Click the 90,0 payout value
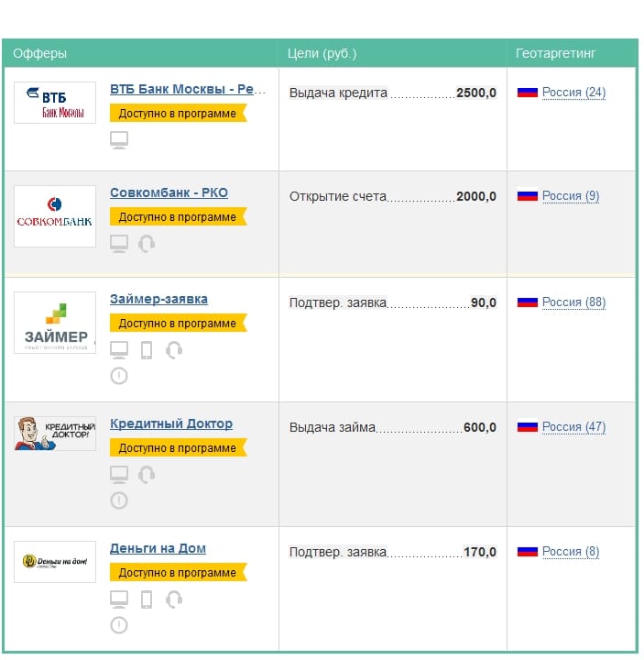The image size is (644, 660). [x=484, y=303]
